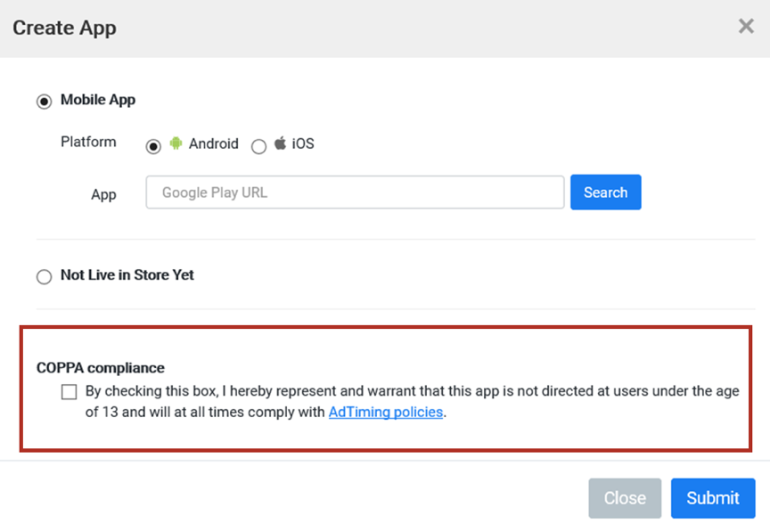This screenshot has height=532, width=770.
Task: Select the Not Live in Store Yet radio
Action: [45, 276]
